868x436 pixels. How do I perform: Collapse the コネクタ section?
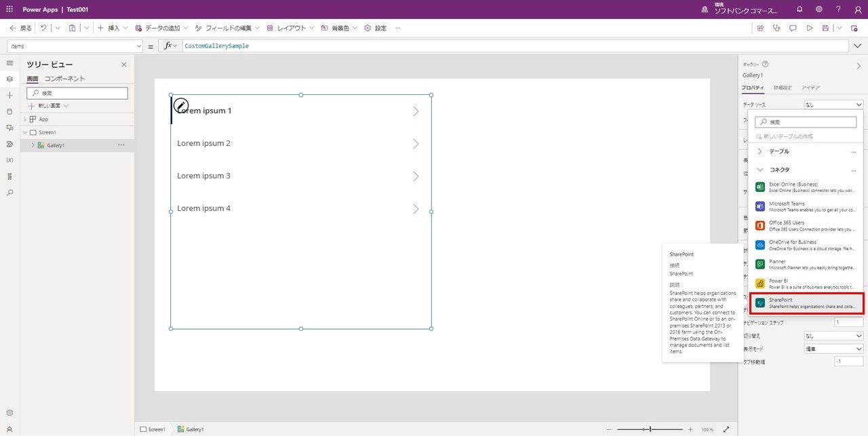(x=760, y=170)
